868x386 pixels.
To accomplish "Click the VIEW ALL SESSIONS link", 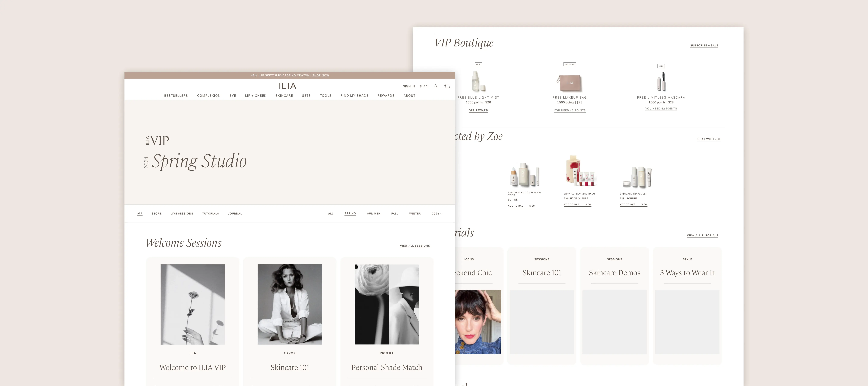I will click(415, 246).
